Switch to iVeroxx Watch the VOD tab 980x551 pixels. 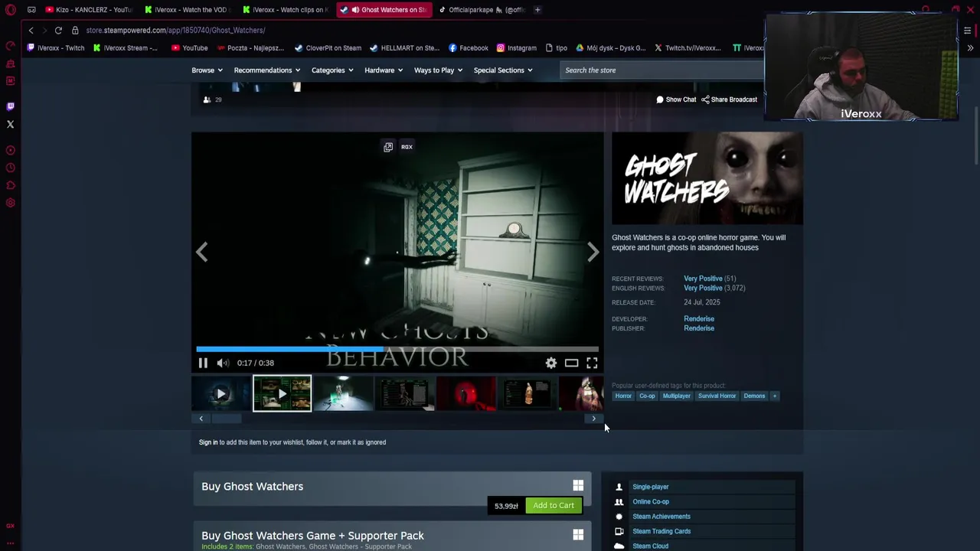click(x=187, y=10)
